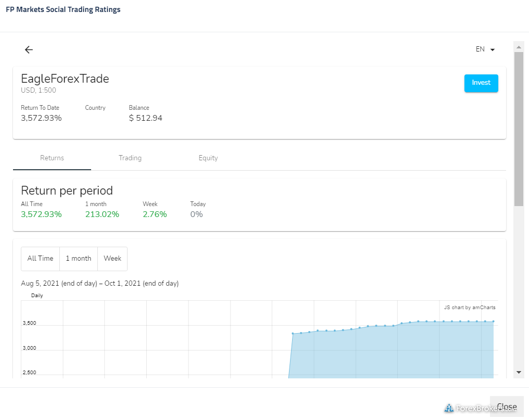The image size is (529, 420).
Task: Click the vertical scrollbar thumb
Action: (x=519, y=129)
